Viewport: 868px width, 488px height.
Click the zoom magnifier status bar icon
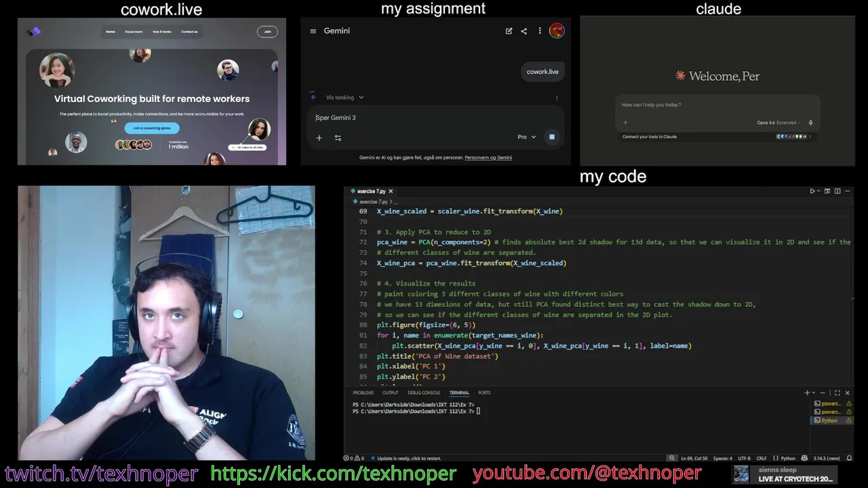[x=672, y=459]
